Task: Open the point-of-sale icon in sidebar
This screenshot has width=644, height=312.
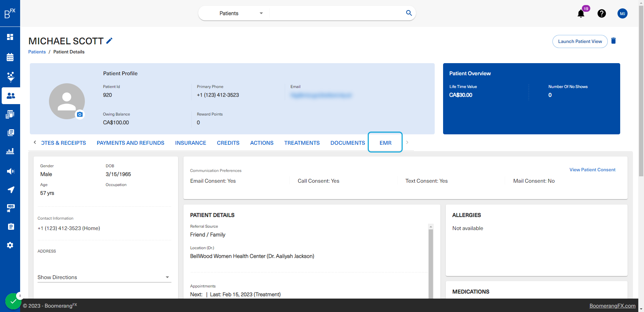Action: (x=10, y=114)
